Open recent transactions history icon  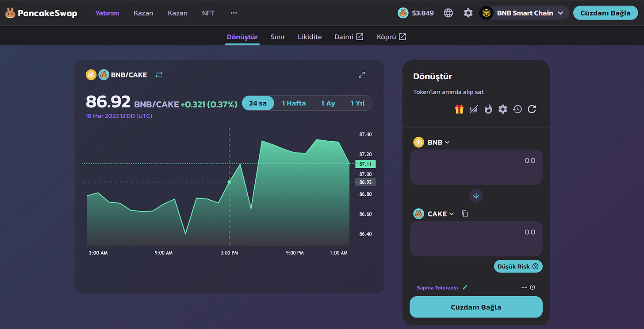click(517, 109)
